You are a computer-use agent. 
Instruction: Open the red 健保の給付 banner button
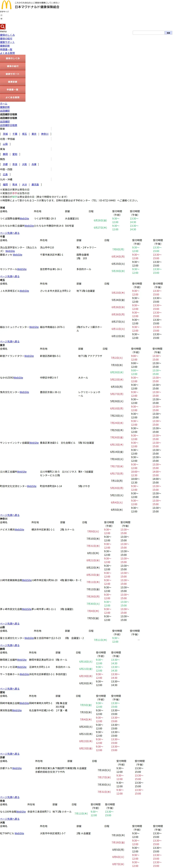point(12,66)
